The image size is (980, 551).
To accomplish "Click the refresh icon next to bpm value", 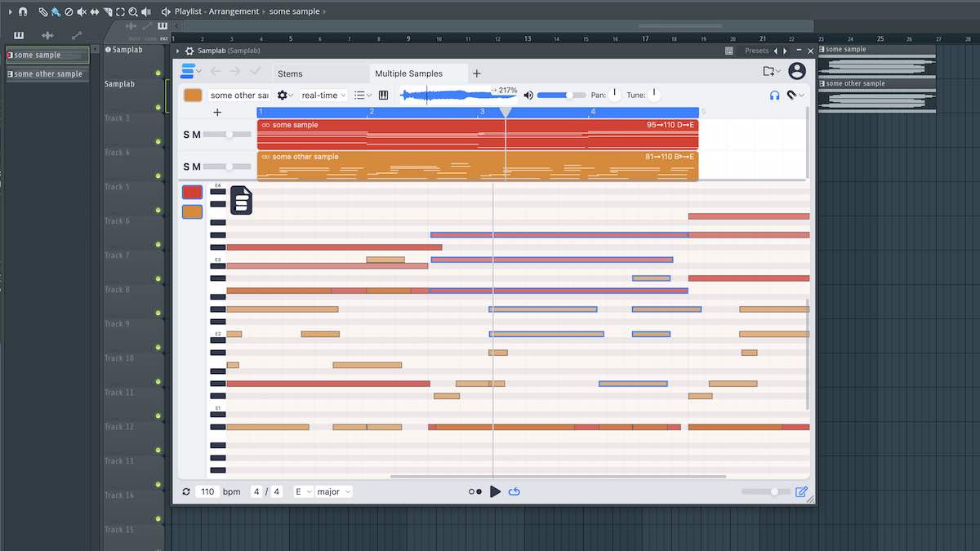I will click(185, 491).
